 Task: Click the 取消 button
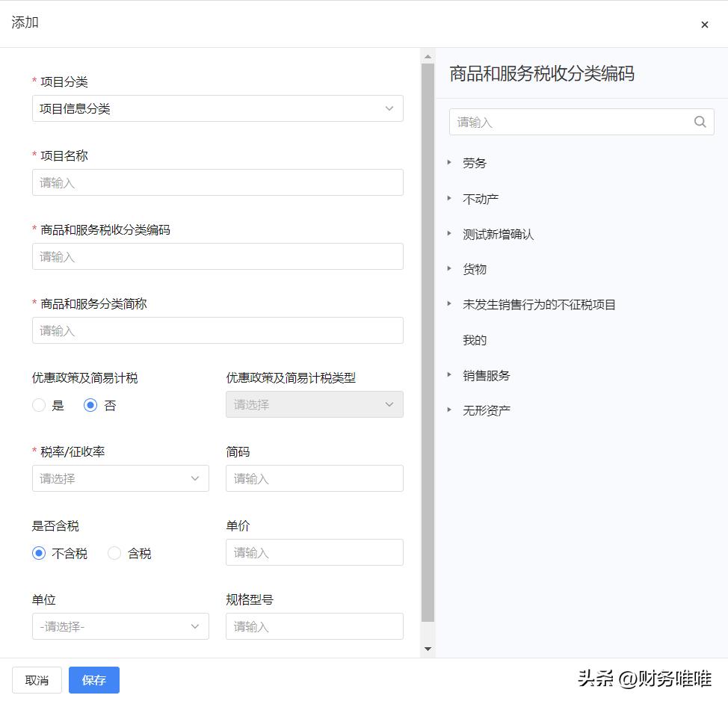click(x=37, y=681)
